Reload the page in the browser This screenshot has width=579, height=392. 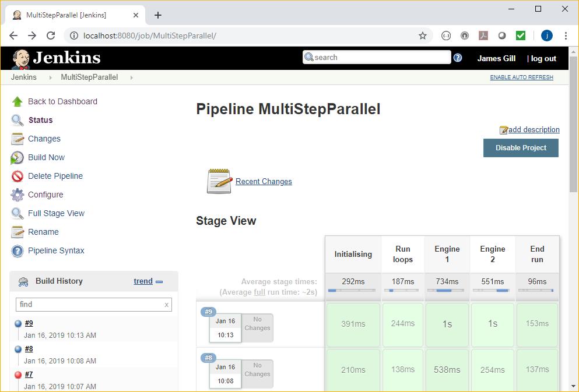51,36
